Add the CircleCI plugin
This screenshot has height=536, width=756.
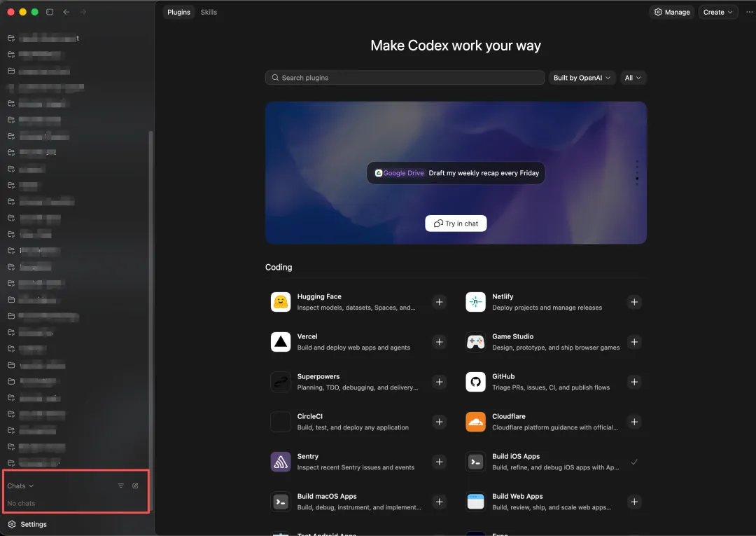[439, 422]
